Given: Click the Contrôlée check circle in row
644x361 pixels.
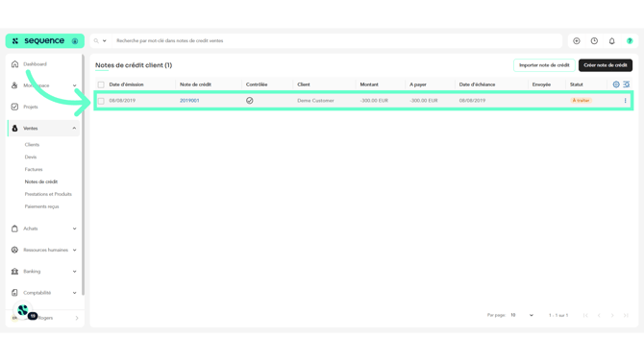Looking at the screenshot, I should (x=250, y=101).
